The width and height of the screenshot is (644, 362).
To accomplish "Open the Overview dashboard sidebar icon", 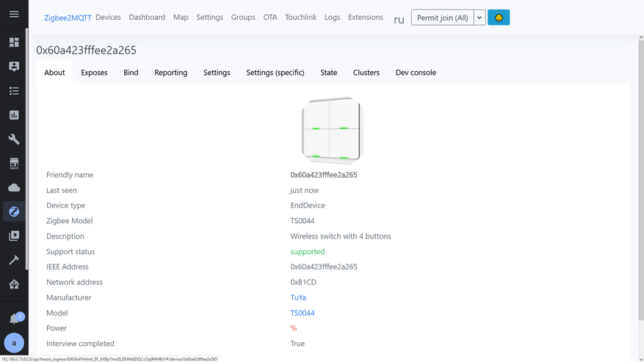I will pos(14,43).
